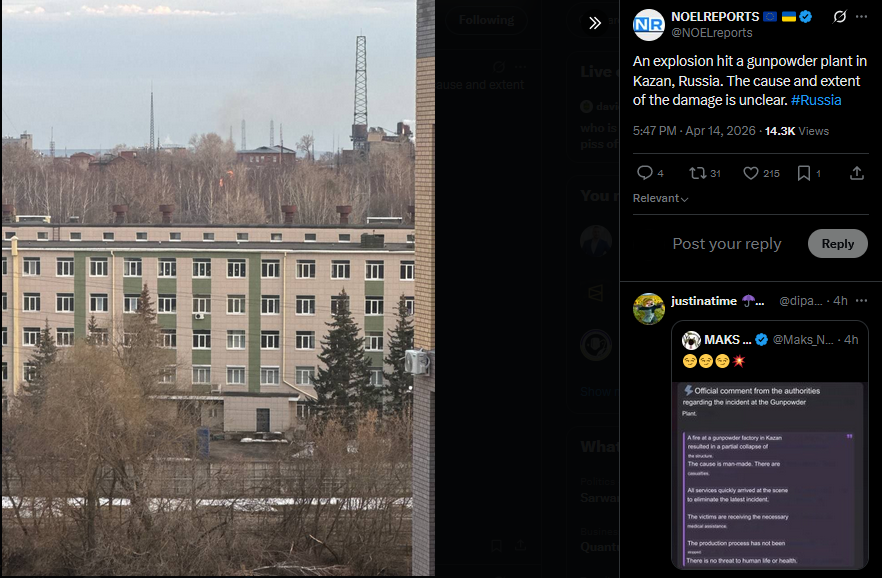Repost the tweet via retweet icon
Image resolution: width=882 pixels, height=578 pixels.
[x=698, y=173]
